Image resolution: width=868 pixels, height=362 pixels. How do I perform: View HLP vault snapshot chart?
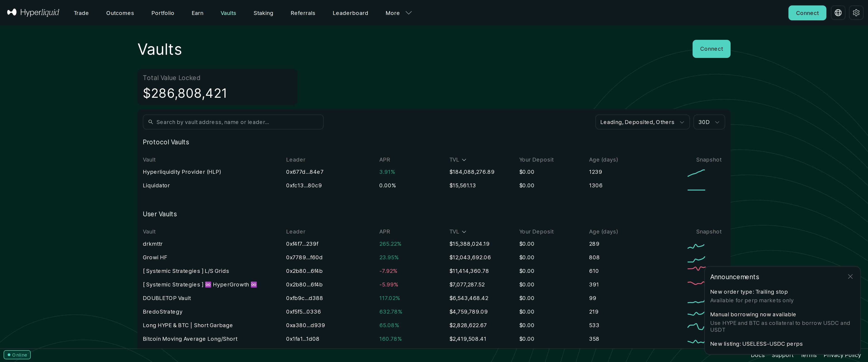[696, 173]
